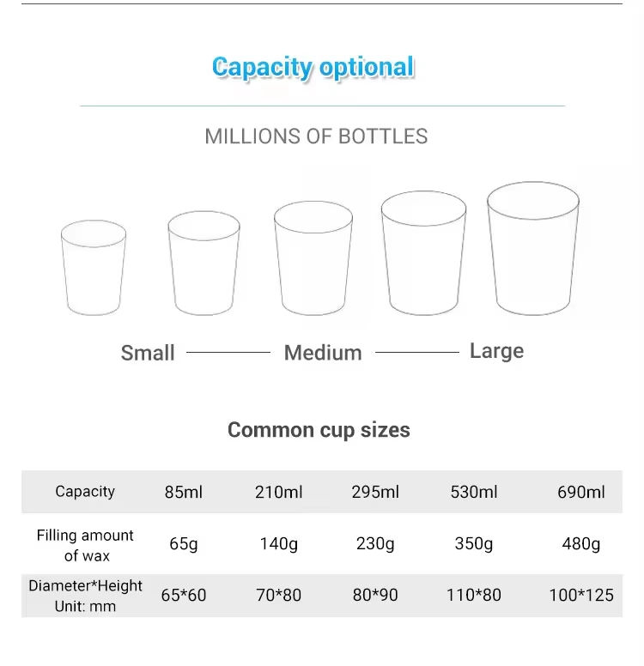Click the 'MILLIONS OF BOTTLES' subtitle
This screenshot has height=666, width=644.
(x=316, y=136)
